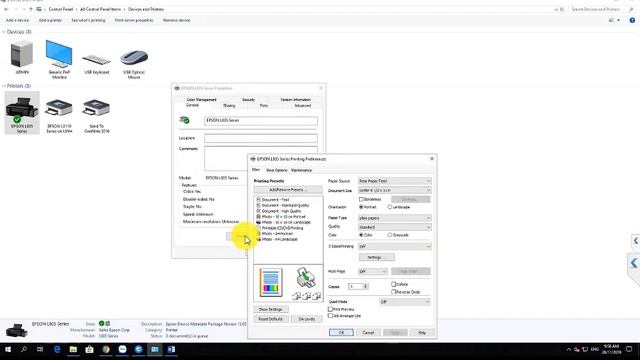Click the Help question mark icon
The image size is (640, 360).
pos(632,20)
